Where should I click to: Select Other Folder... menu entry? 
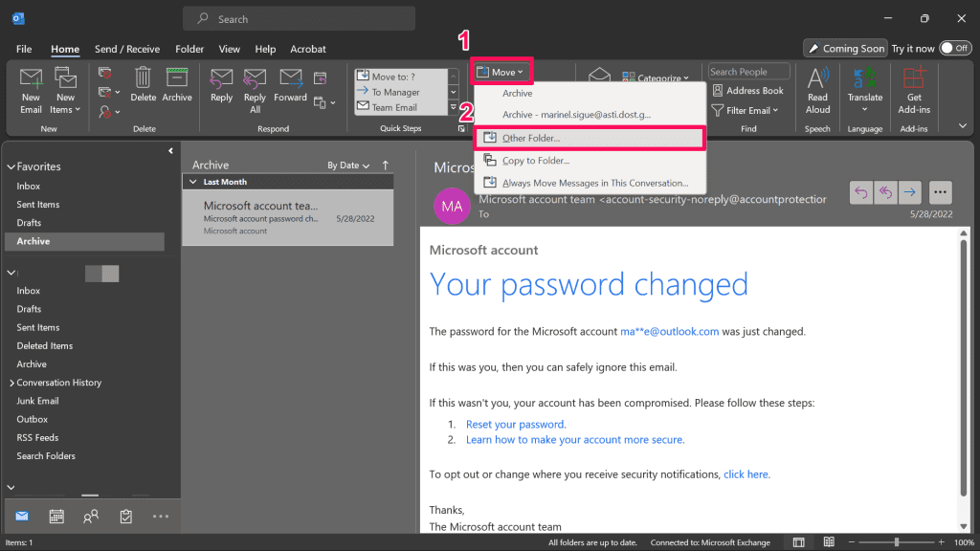(531, 138)
